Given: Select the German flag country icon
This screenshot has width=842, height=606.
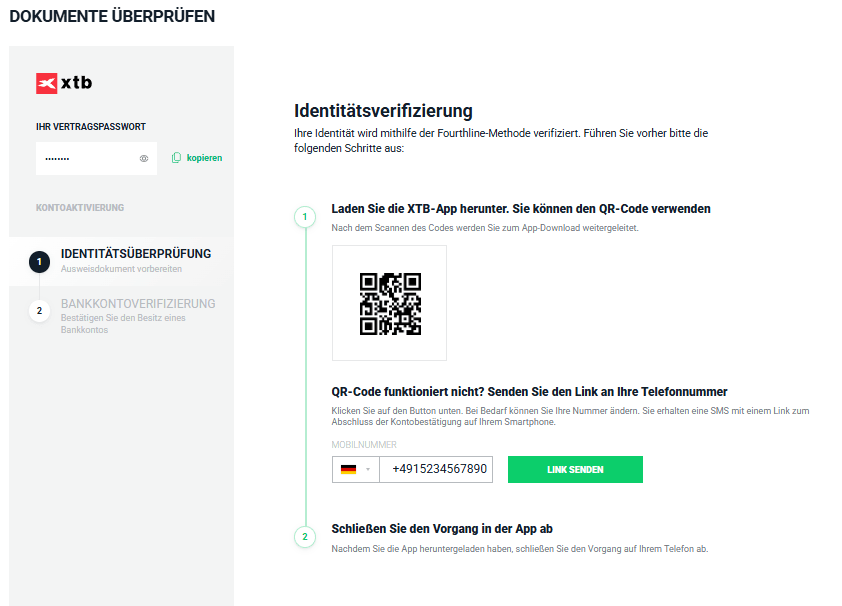Looking at the screenshot, I should [x=348, y=469].
